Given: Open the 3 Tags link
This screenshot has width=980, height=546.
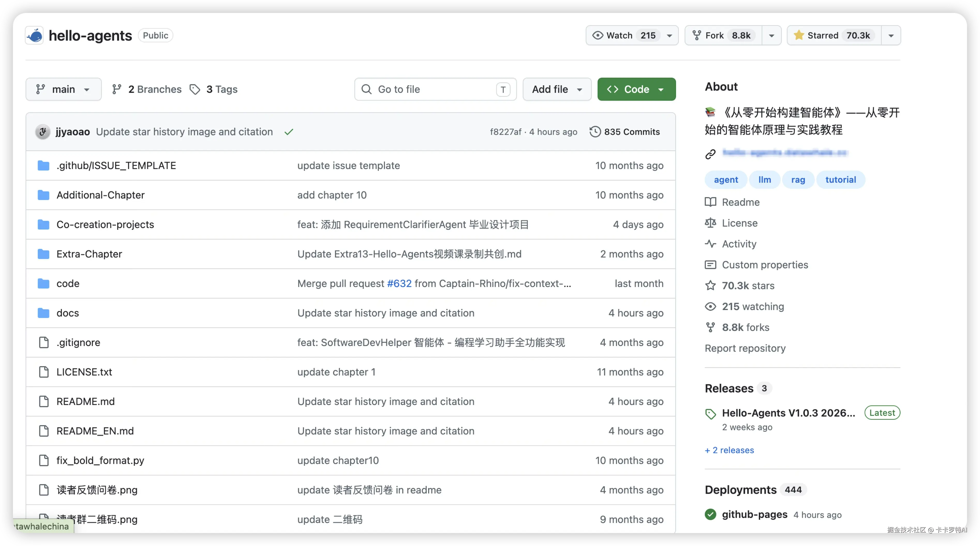Looking at the screenshot, I should [214, 90].
